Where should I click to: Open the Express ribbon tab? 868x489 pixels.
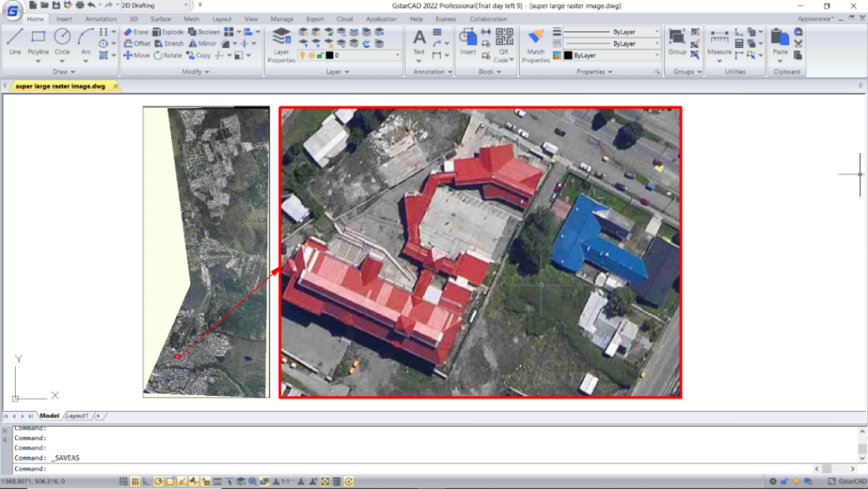pos(446,19)
